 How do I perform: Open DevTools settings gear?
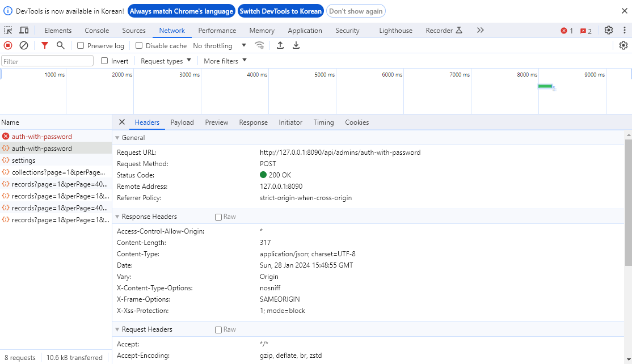pyautogui.click(x=609, y=30)
